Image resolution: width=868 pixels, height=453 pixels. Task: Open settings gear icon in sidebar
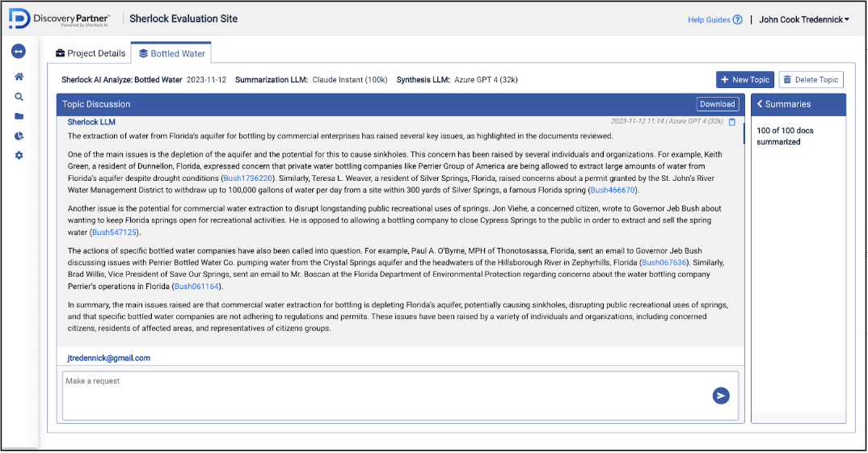click(19, 155)
